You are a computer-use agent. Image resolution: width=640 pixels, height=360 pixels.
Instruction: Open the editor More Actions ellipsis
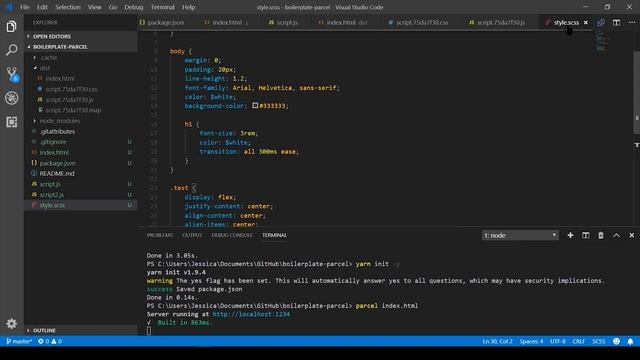coord(631,22)
